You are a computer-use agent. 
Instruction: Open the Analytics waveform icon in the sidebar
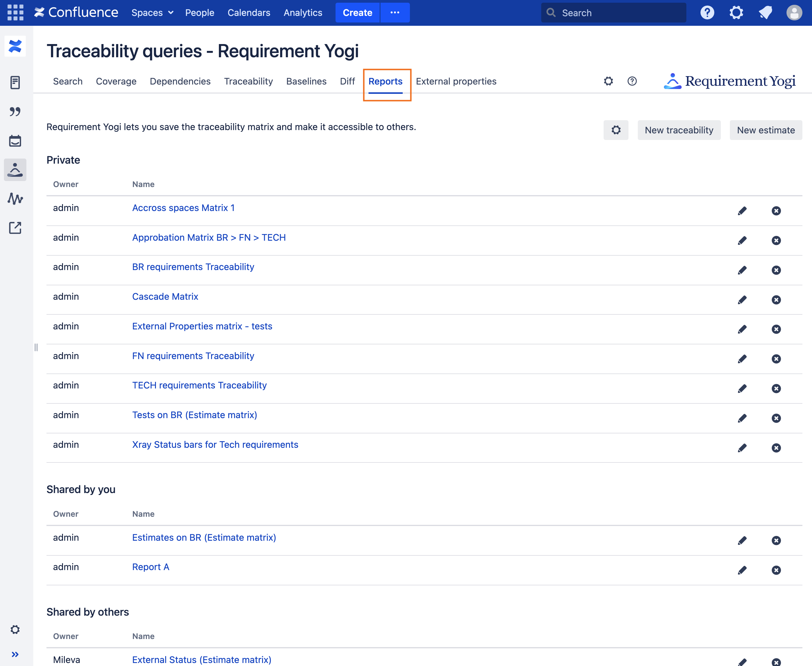point(15,199)
